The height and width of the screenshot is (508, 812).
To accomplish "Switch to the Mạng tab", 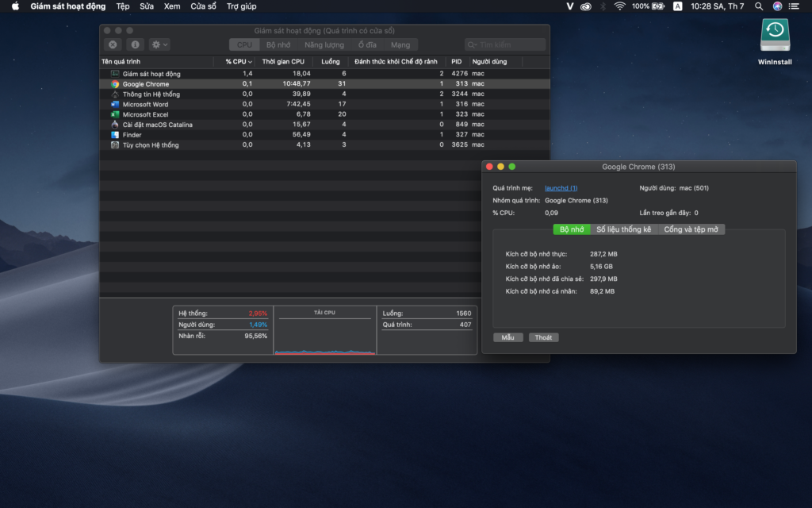I will coord(400,44).
